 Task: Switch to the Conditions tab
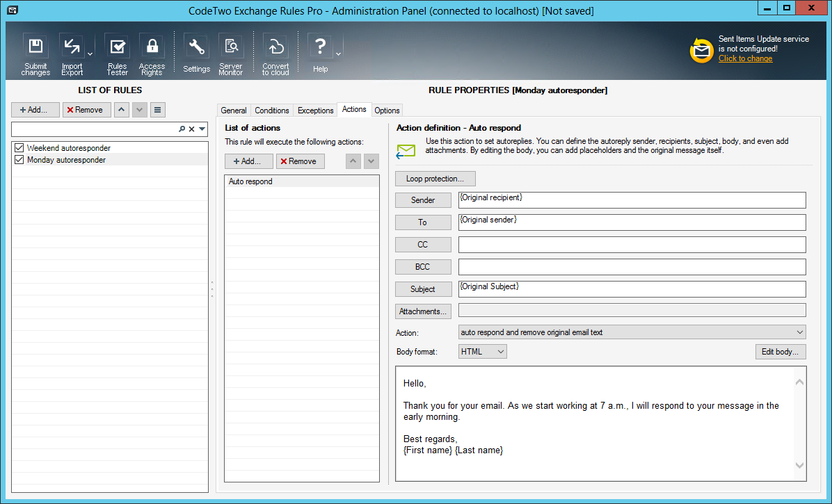(272, 111)
